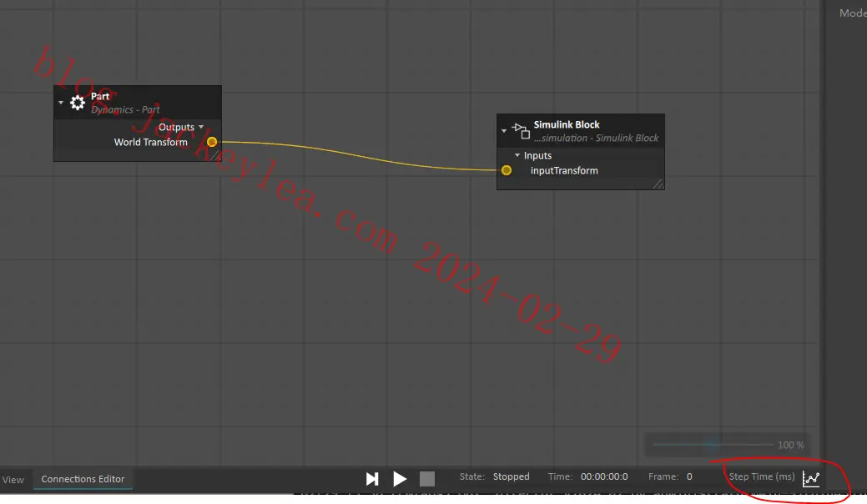Click the Simulink Block node icon

coord(521,131)
